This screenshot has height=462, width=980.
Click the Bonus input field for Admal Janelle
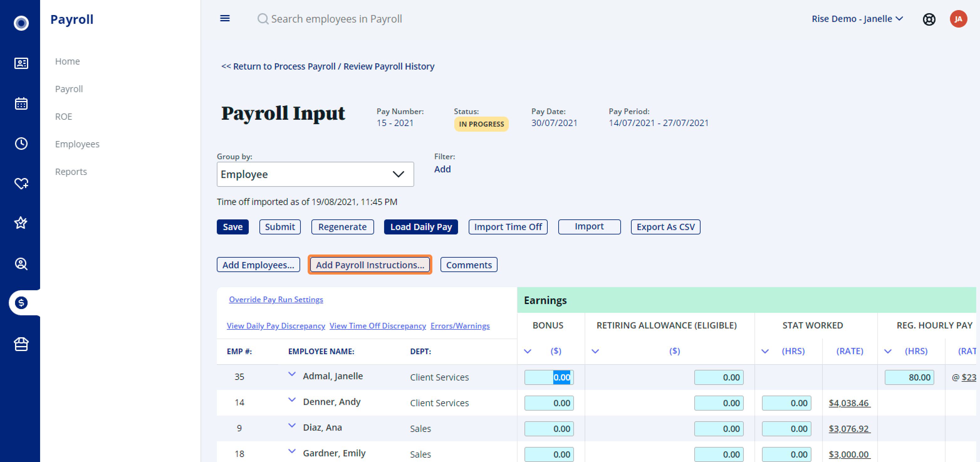coord(548,376)
